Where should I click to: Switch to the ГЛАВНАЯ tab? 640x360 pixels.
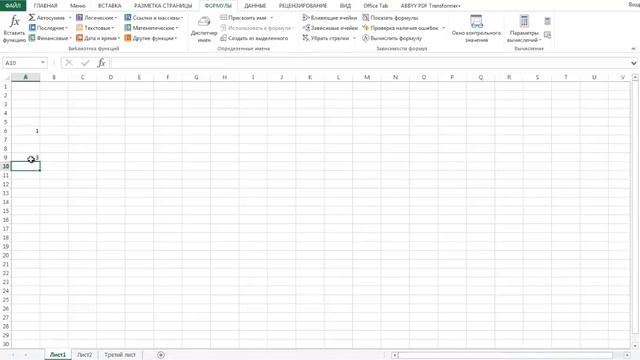click(45, 6)
